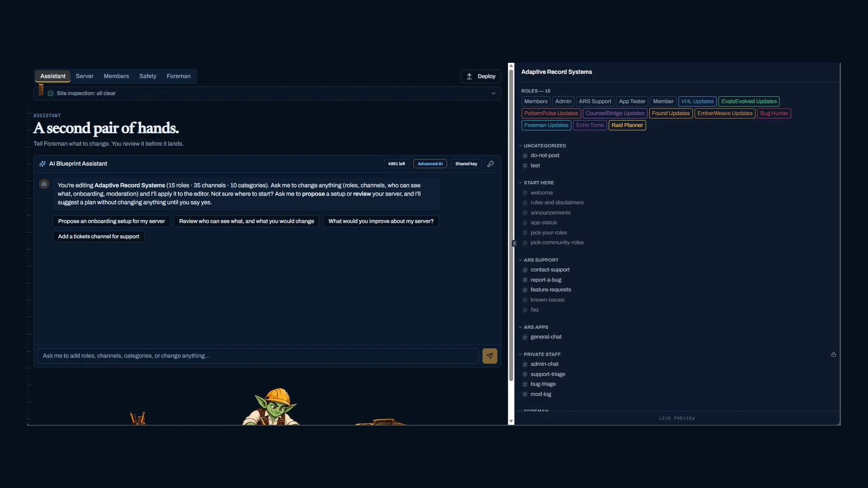Click the preview panel vertical scrollbar
The image size is (868, 488).
(x=511, y=225)
